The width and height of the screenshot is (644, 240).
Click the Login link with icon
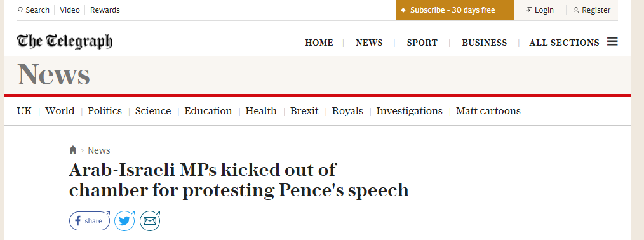point(540,10)
